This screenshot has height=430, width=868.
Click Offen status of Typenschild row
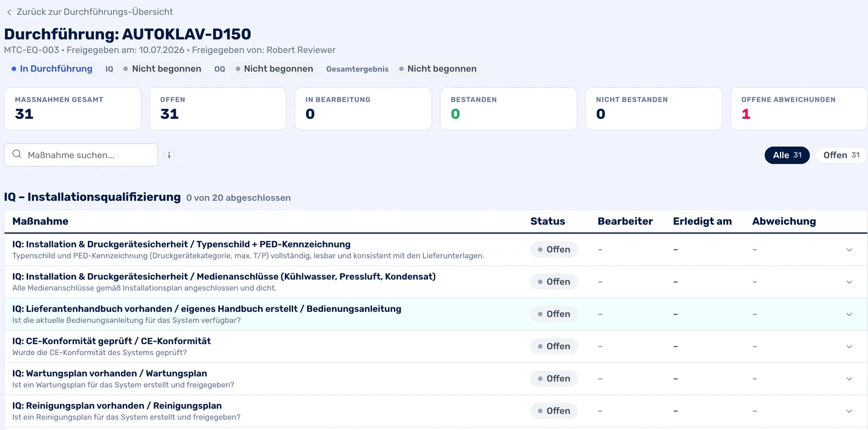[554, 250]
